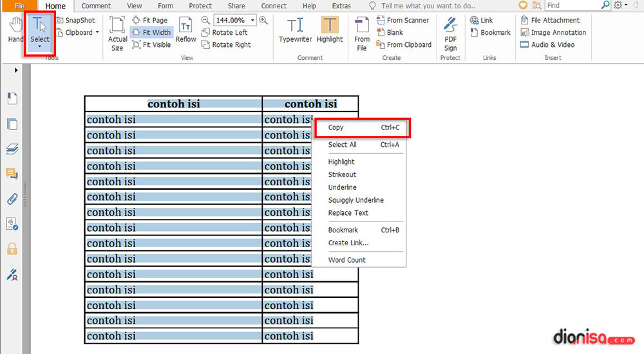This screenshot has width=644, height=354.
Task: Switch to the Comment tab
Action: 96,6
